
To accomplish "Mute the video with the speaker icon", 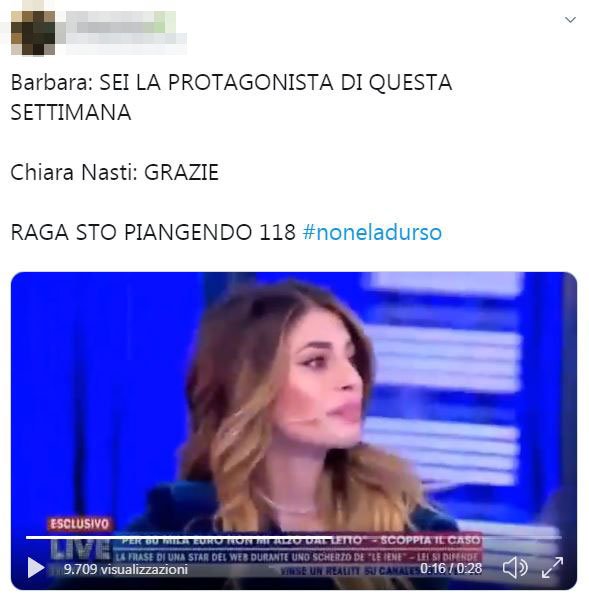I will point(515,567).
